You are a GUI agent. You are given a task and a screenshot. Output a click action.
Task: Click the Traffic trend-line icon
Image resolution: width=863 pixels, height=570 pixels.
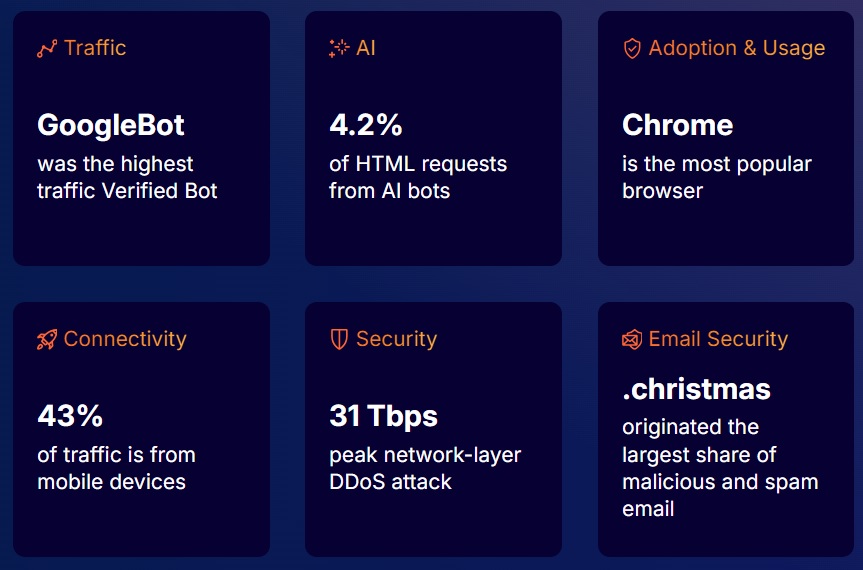point(47,49)
